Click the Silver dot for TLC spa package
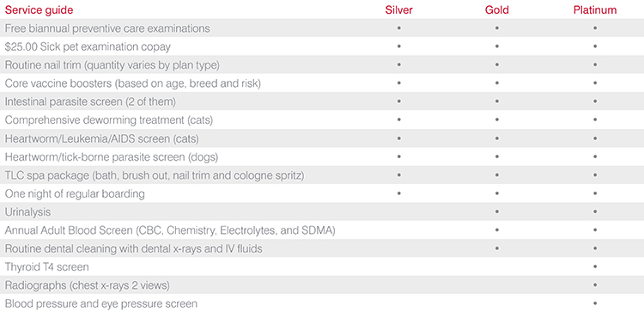The width and height of the screenshot is (644, 312). coord(398,174)
